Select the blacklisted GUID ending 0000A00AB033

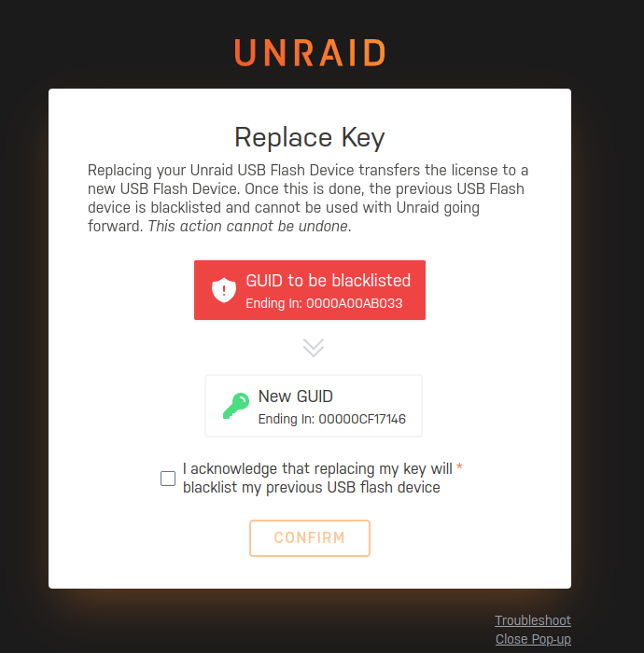tap(354, 303)
